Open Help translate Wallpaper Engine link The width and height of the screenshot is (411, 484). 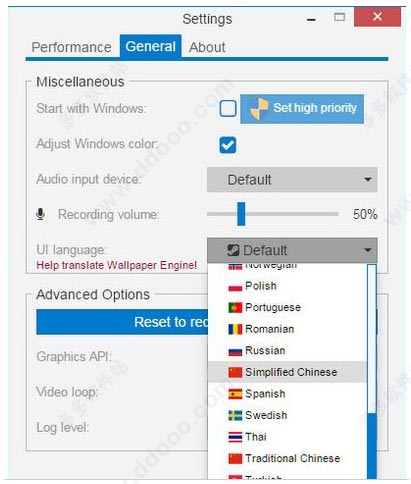(116, 266)
